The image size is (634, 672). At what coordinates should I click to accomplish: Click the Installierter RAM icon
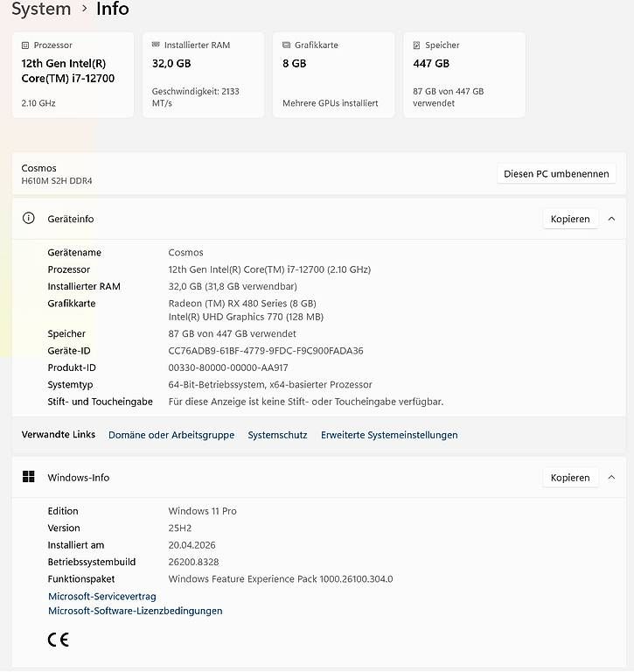pos(156,45)
